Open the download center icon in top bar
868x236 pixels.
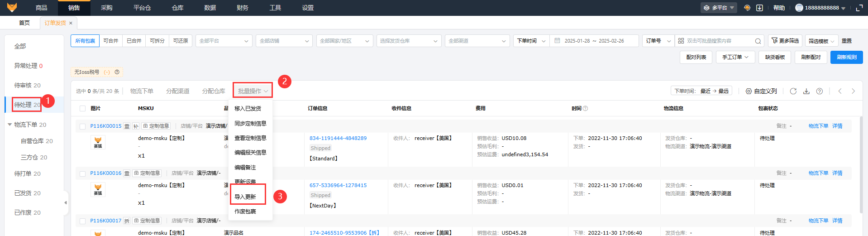coord(760,8)
